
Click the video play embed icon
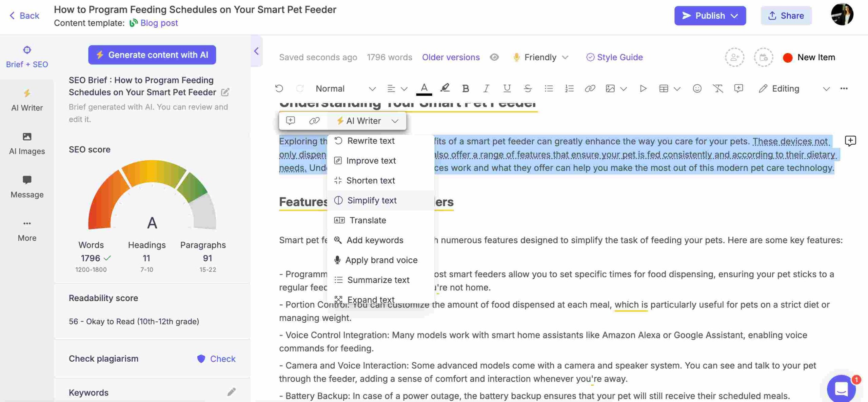(x=643, y=88)
